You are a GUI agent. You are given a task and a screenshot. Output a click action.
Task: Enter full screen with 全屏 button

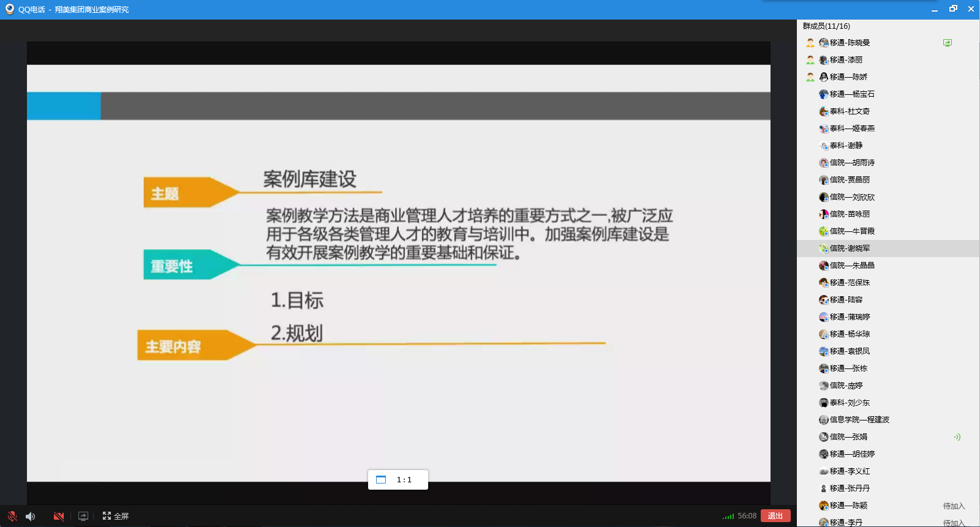(115, 516)
